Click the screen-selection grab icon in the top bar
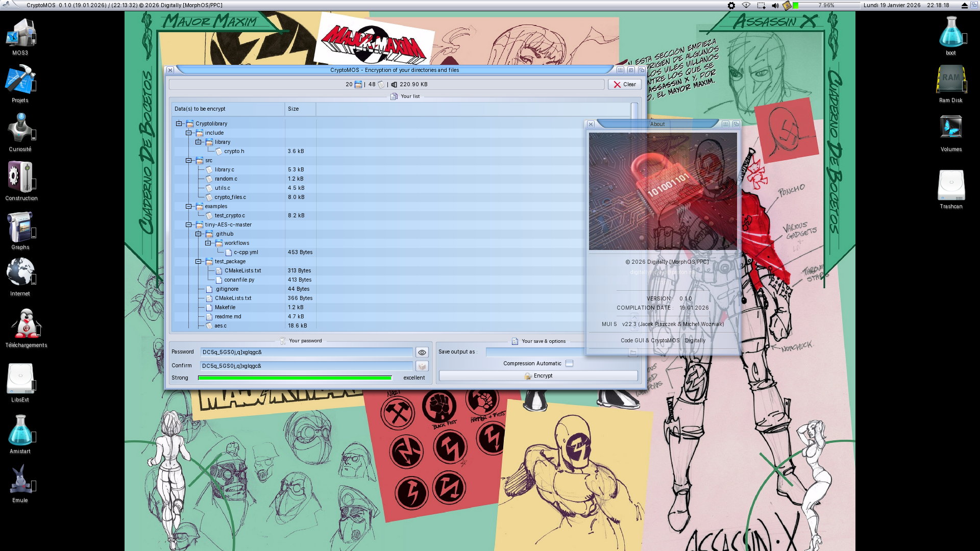 (x=761, y=6)
